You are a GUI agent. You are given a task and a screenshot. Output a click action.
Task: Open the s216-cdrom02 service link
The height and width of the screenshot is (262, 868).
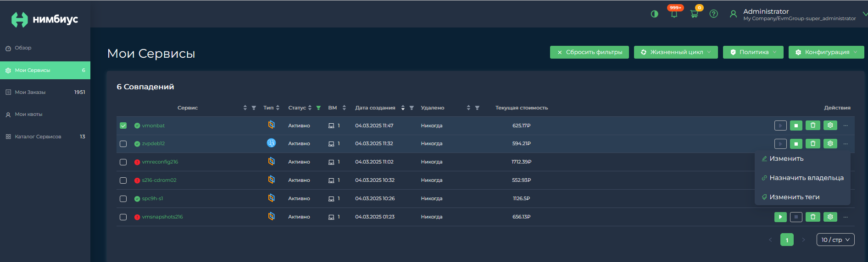click(x=159, y=180)
